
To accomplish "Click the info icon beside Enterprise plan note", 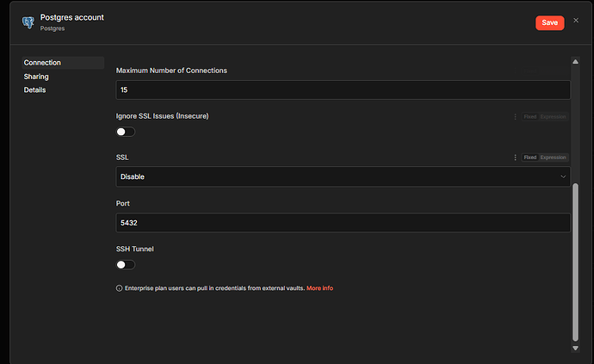I will (119, 288).
